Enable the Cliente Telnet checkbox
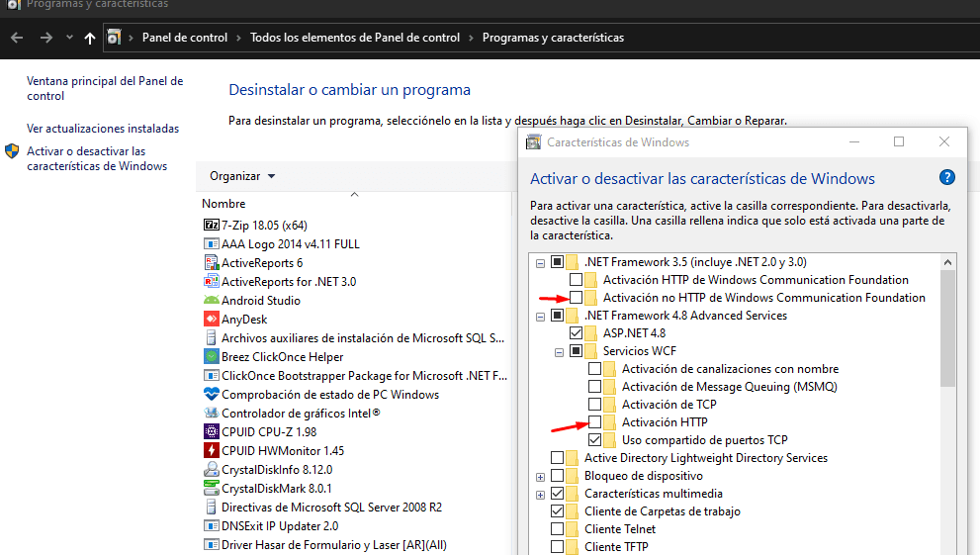 click(558, 529)
